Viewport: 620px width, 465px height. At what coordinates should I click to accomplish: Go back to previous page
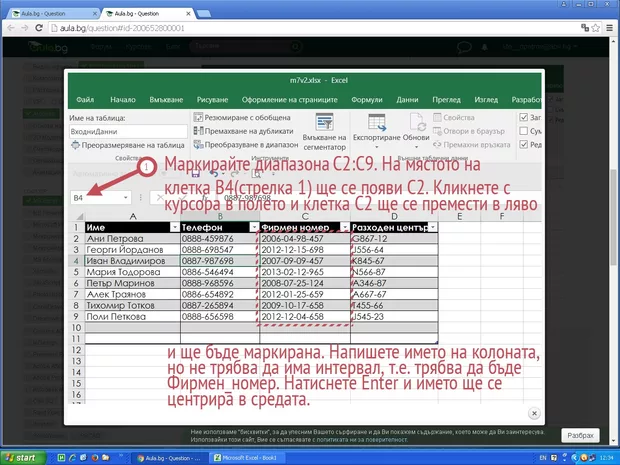[x=11, y=28]
